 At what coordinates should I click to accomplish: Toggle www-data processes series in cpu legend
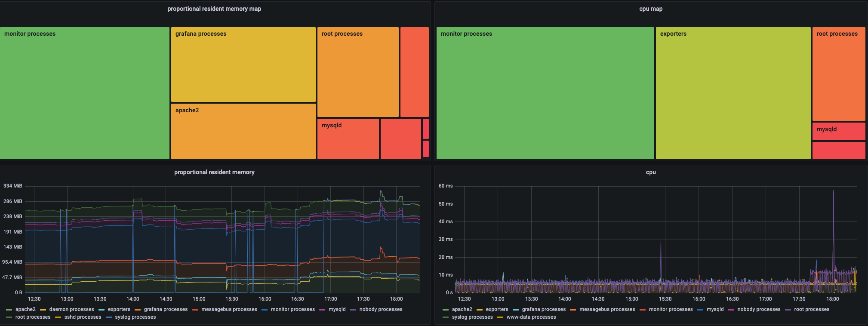531,317
